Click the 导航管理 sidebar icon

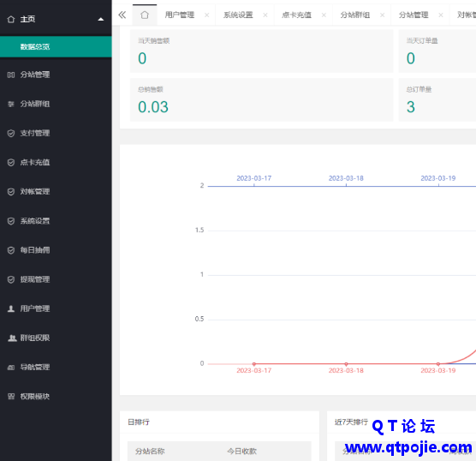point(11,368)
